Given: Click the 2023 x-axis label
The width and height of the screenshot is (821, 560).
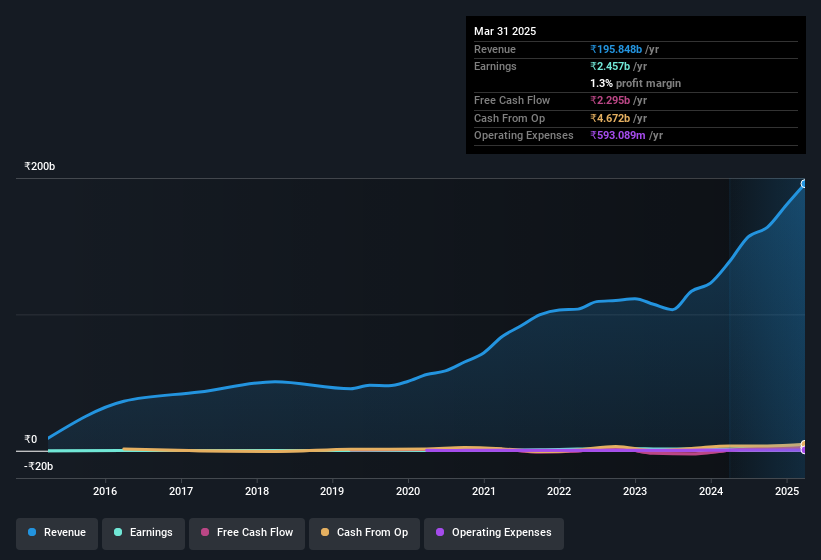Looking at the screenshot, I should coord(635,491).
